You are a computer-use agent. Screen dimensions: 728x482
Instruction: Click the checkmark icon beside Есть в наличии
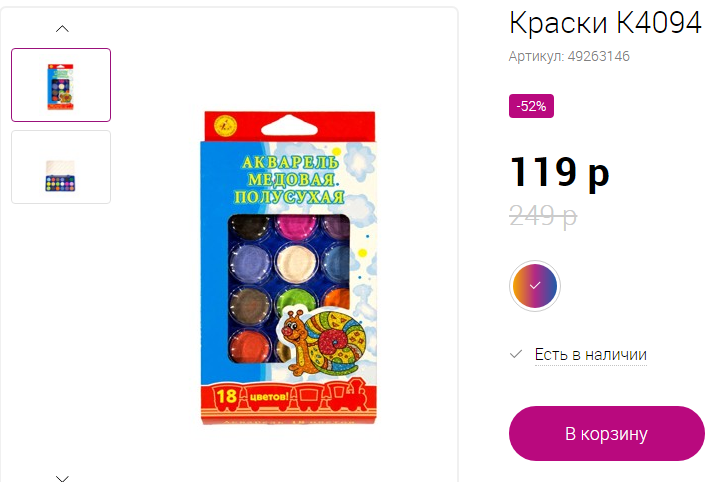coord(516,354)
